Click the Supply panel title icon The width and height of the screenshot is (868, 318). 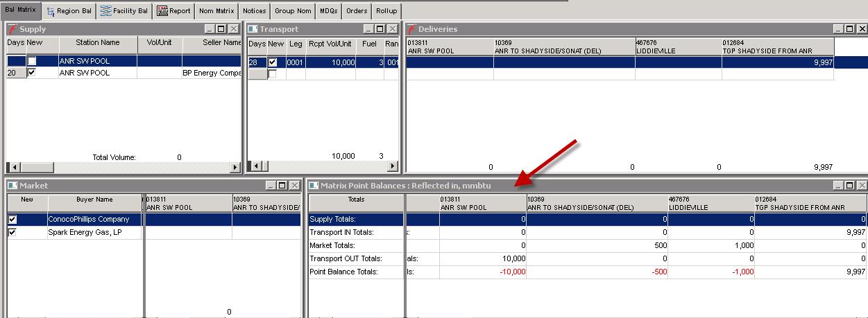[x=12, y=29]
